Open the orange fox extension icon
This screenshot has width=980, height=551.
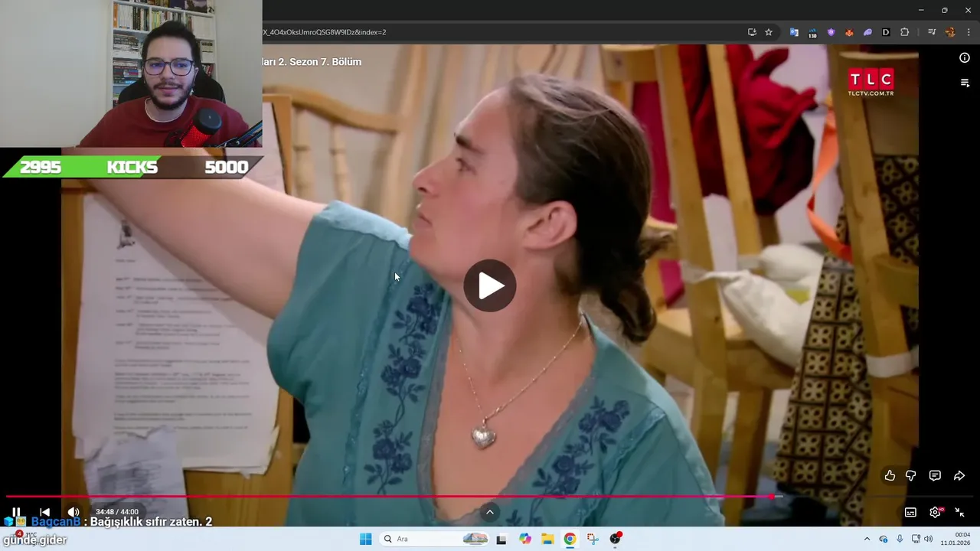[x=849, y=32]
